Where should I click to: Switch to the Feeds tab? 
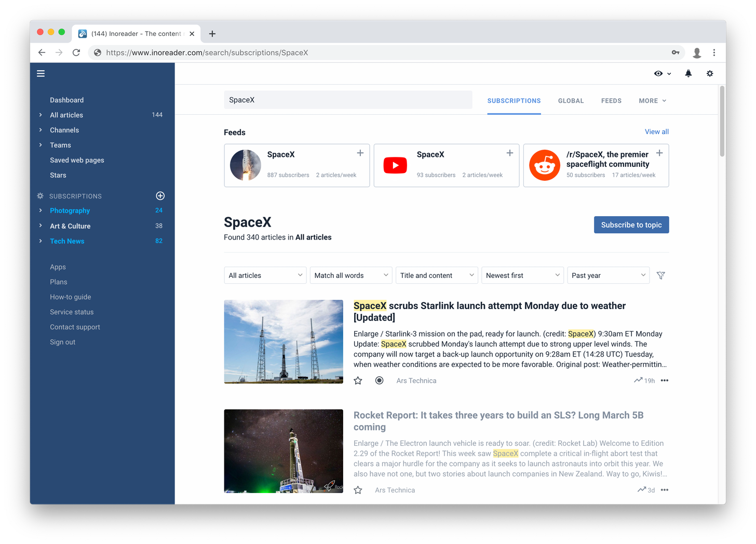(x=611, y=101)
